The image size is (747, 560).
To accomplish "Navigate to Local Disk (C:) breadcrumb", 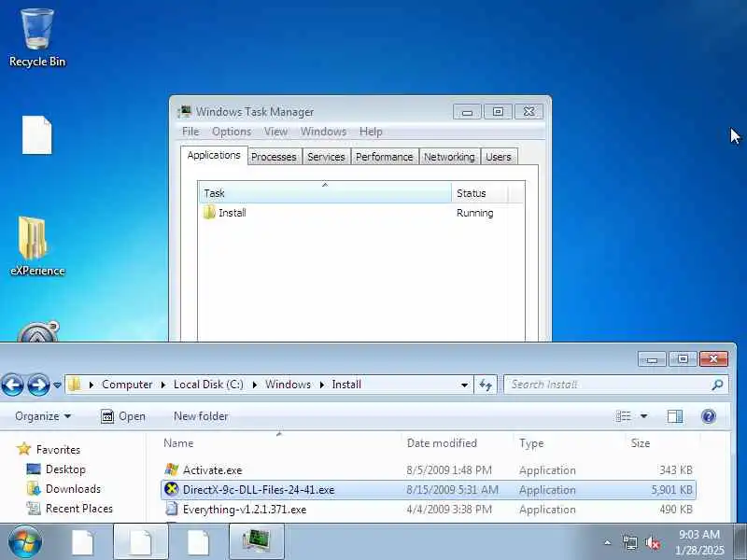I will pyautogui.click(x=208, y=385).
